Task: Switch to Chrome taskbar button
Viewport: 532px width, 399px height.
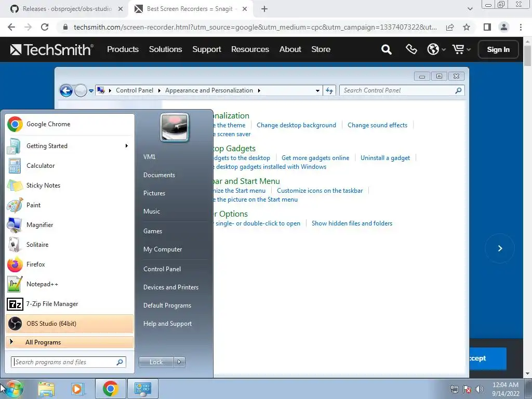Action: click(111, 389)
